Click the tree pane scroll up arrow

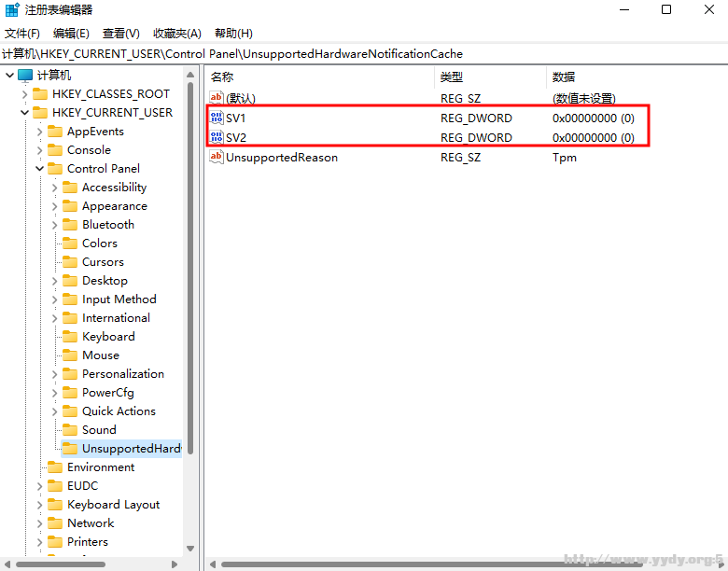pyautogui.click(x=190, y=75)
